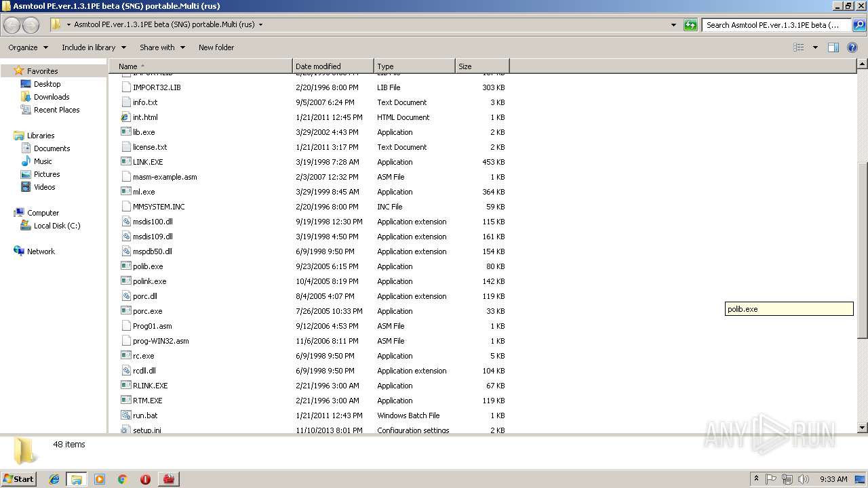Select the msdis100.dll file icon
The height and width of the screenshot is (488, 868).
(125, 222)
